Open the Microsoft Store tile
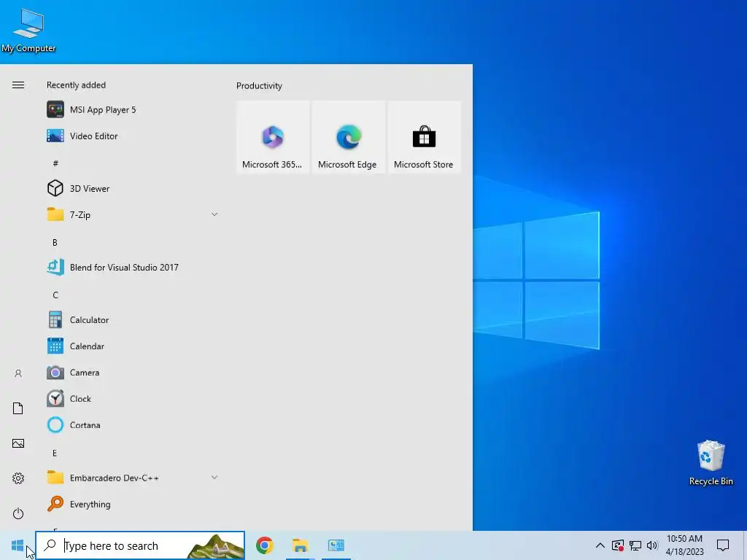Viewport: 747px width, 560px height. click(x=424, y=137)
